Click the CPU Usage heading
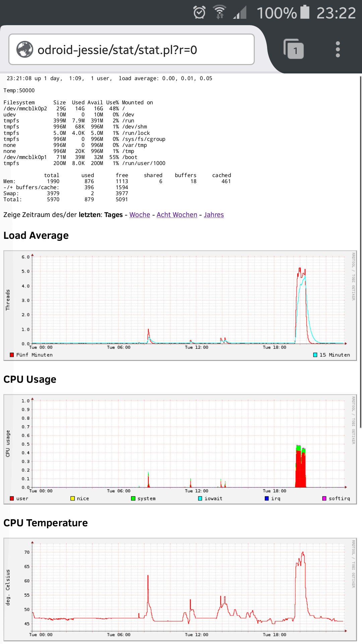 [x=30, y=379]
